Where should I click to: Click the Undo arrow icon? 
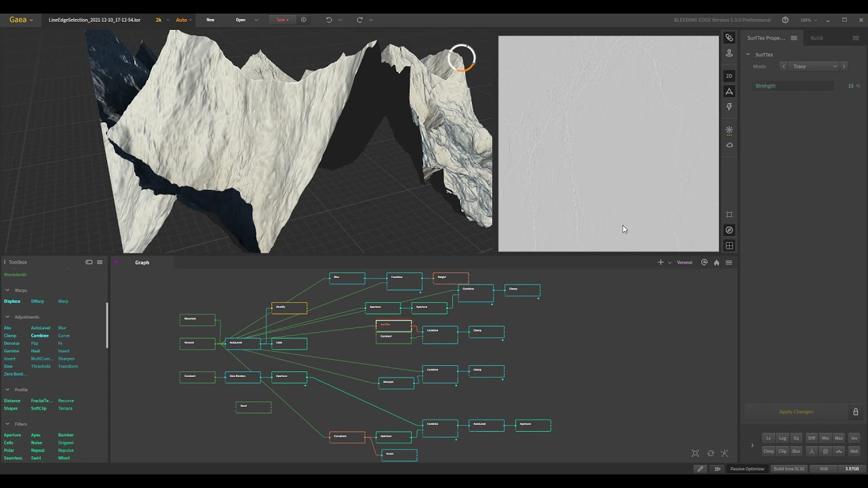(329, 20)
